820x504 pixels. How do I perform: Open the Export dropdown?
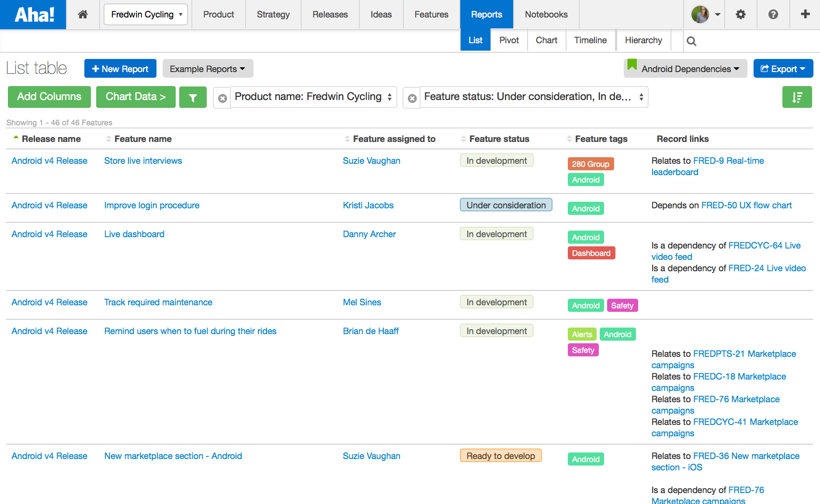[x=783, y=69]
